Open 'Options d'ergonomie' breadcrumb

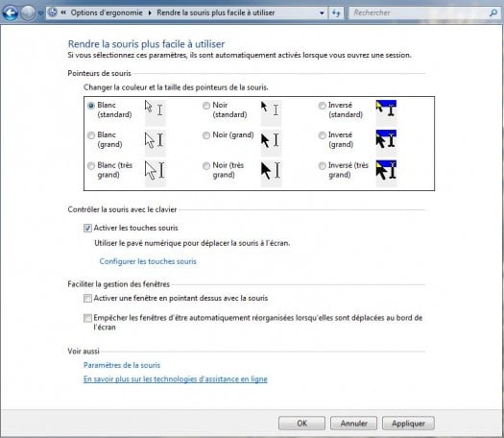tap(107, 12)
